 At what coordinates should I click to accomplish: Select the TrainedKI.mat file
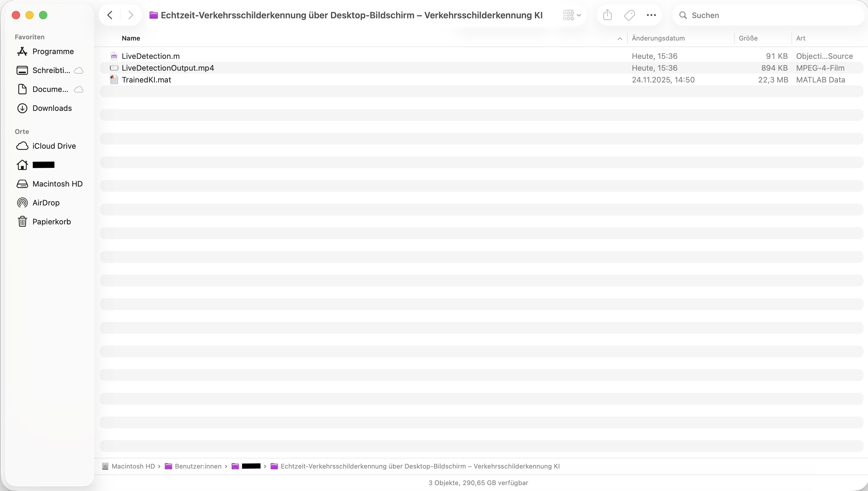[x=146, y=80]
